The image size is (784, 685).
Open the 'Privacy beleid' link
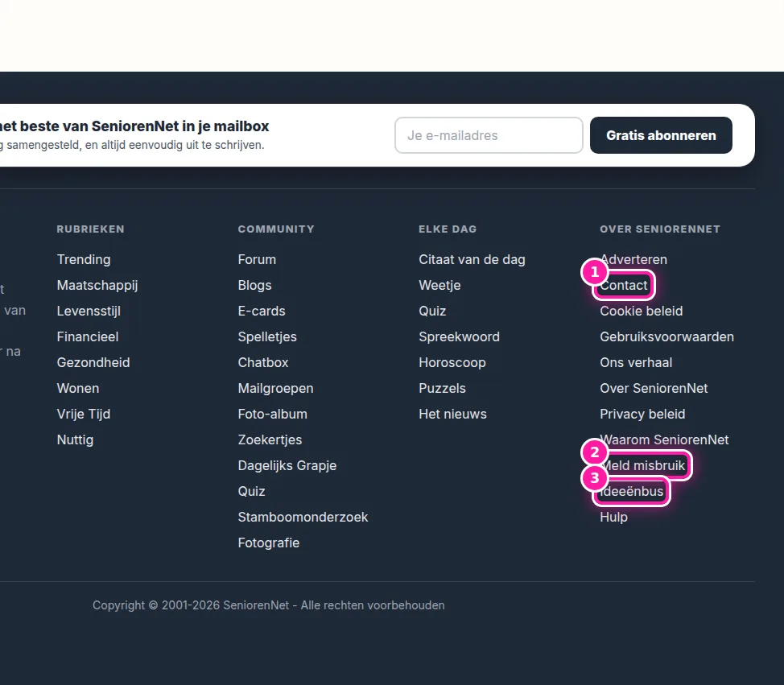642,414
